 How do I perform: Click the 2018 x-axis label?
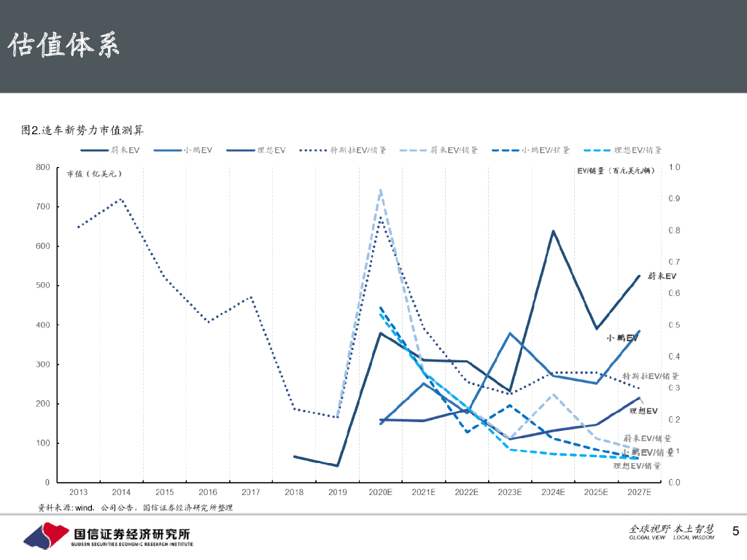294,492
